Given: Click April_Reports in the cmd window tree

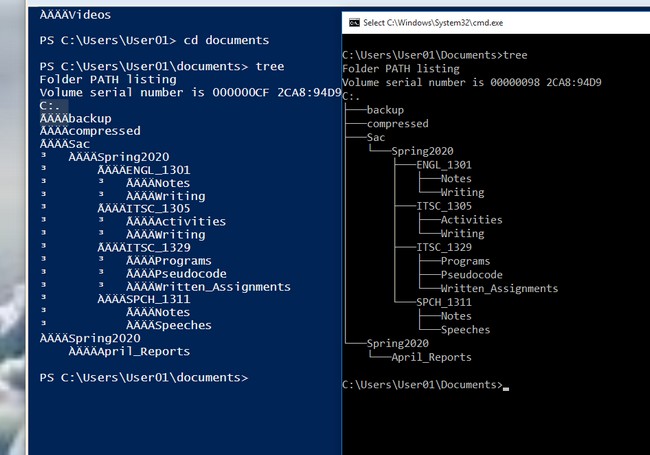Looking at the screenshot, I should (431, 357).
